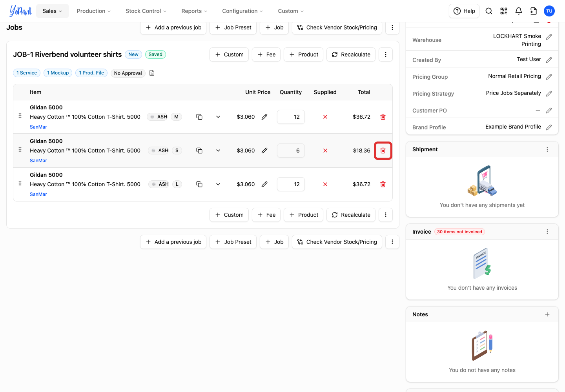
Task: Toggle supplied status for ASH M row
Action: 325,117
